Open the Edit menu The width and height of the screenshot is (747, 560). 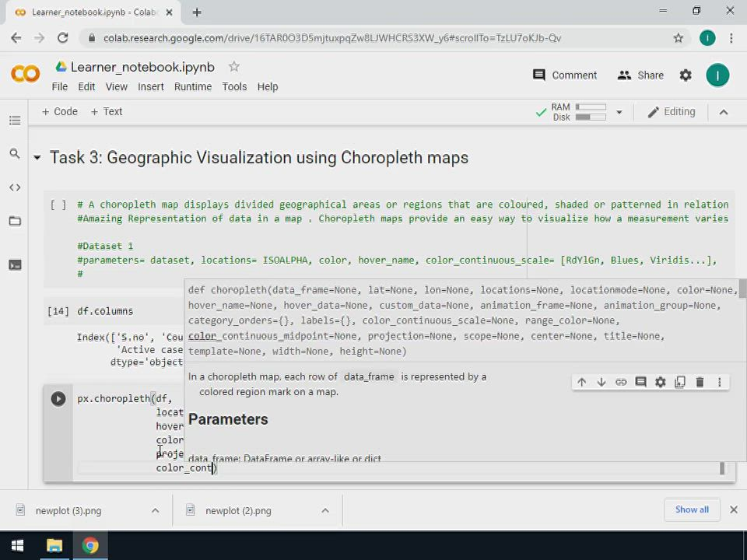click(x=86, y=86)
